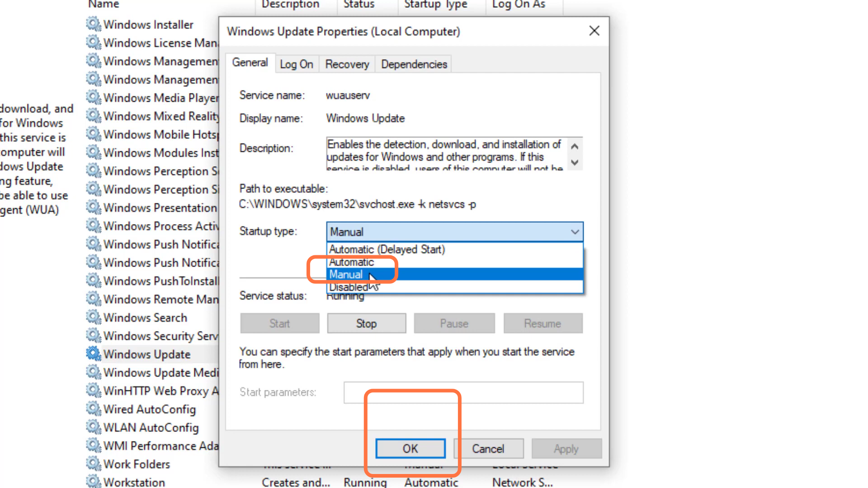Click Apply button to save settings
The image size is (868, 488).
click(566, 449)
